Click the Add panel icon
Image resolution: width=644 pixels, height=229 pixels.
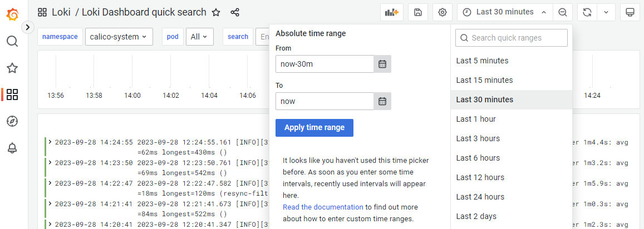pos(392,12)
